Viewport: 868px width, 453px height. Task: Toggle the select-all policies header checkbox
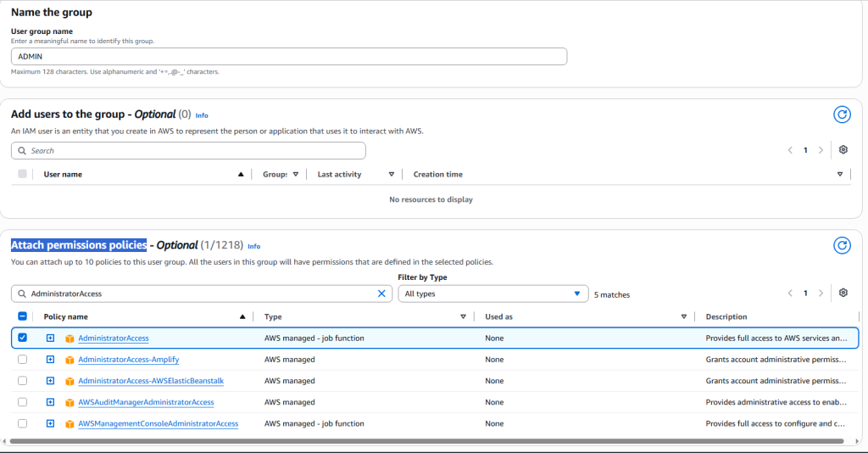click(x=22, y=316)
